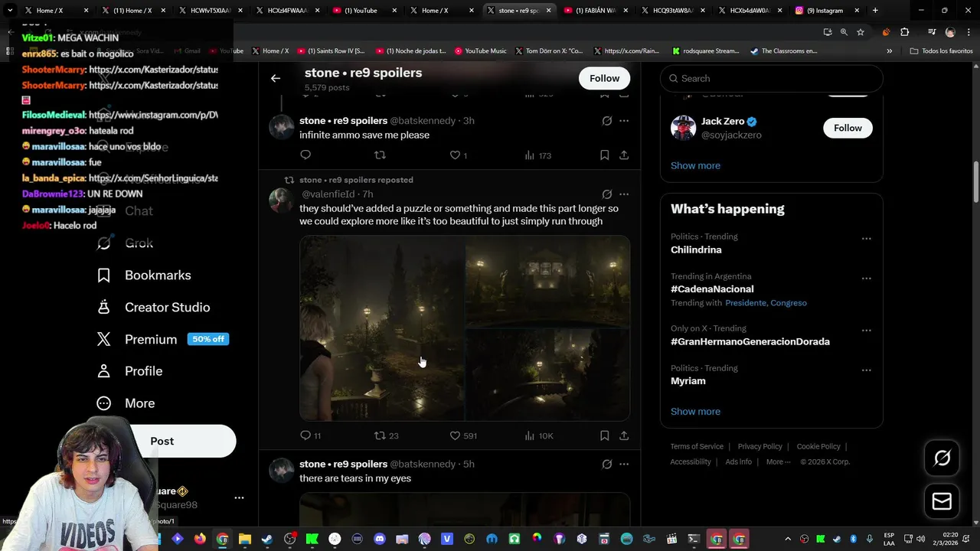Bookmark the infinite ammo save me post
Viewport: 980px width, 551px height.
pos(604,155)
